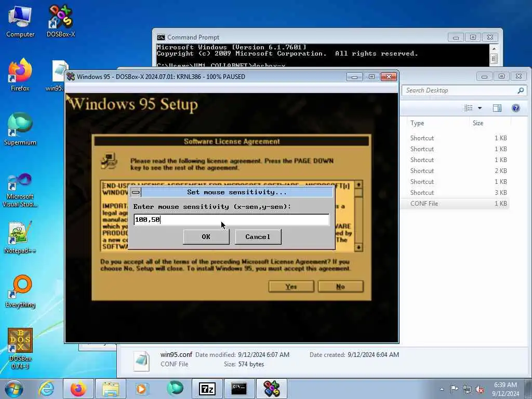Click Command Prompt scrollbar up arrow
The height and width of the screenshot is (399, 532).
point(494,48)
